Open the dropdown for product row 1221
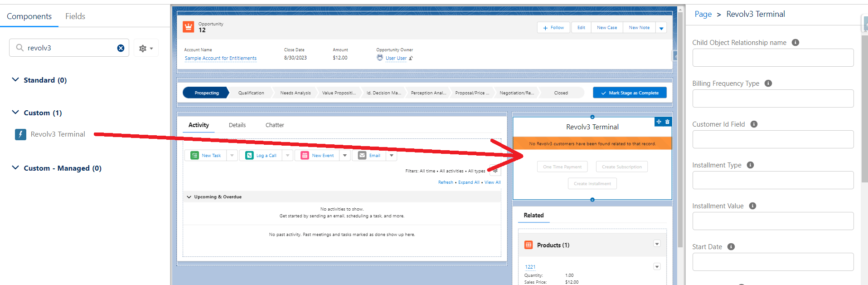The width and height of the screenshot is (868, 285). (657, 266)
